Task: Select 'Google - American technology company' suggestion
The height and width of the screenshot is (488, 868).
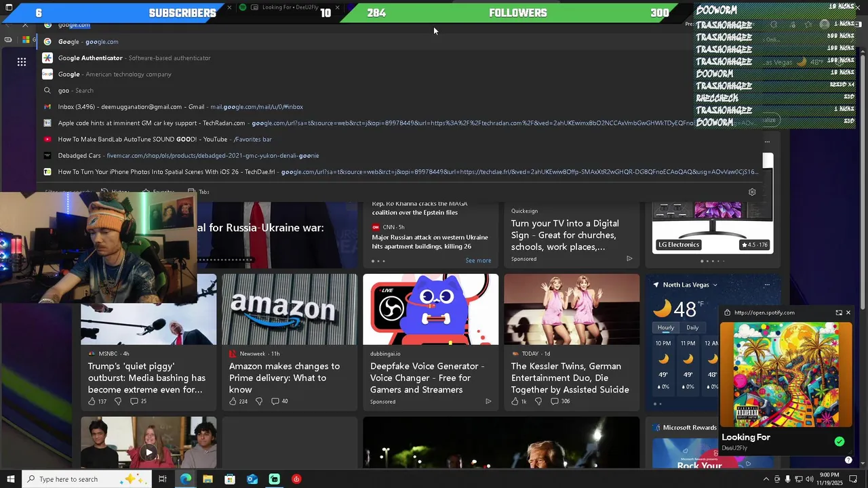Action: pyautogui.click(x=400, y=74)
